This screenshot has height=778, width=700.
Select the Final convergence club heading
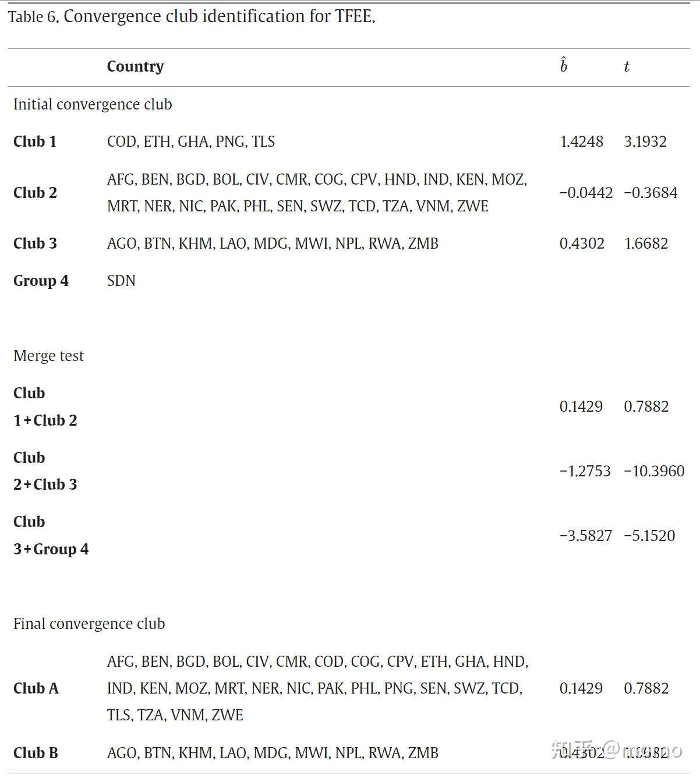tap(89, 624)
